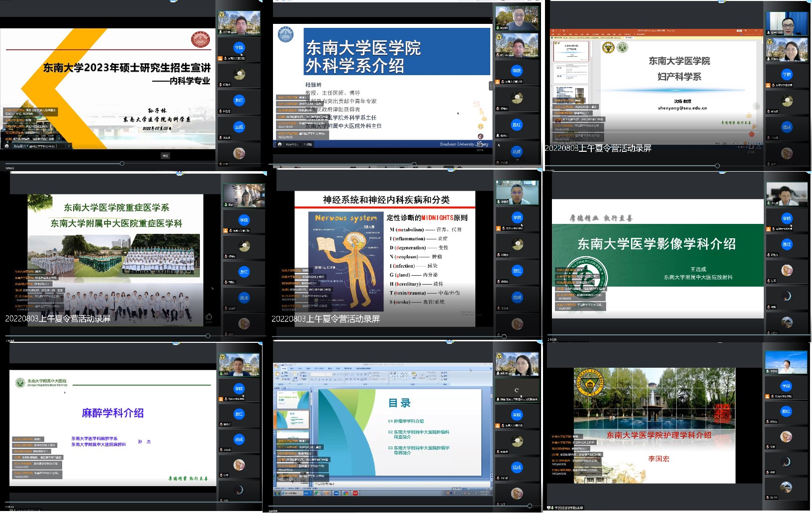Collapse participant panel arrow on surgery recording
812x513 pixels.
491,86
